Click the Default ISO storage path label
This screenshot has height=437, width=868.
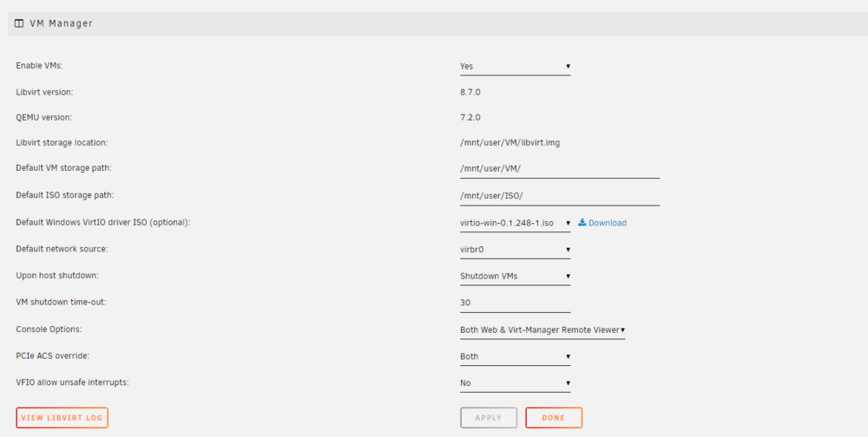(65, 195)
